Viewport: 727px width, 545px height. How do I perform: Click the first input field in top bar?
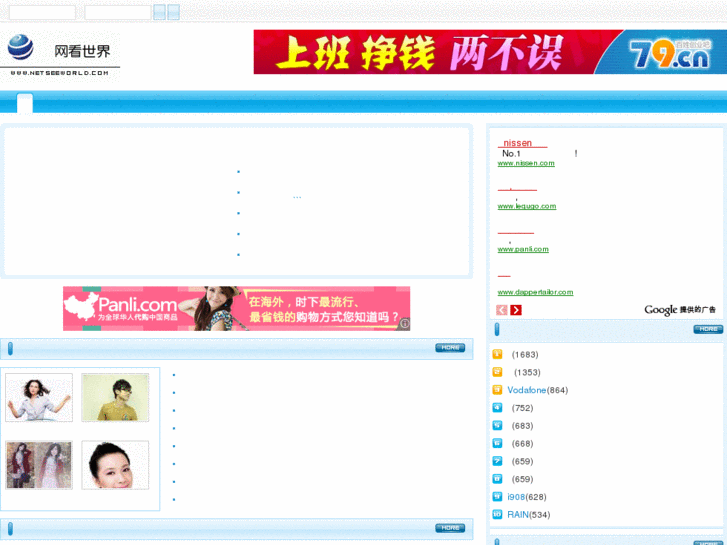(x=42, y=13)
